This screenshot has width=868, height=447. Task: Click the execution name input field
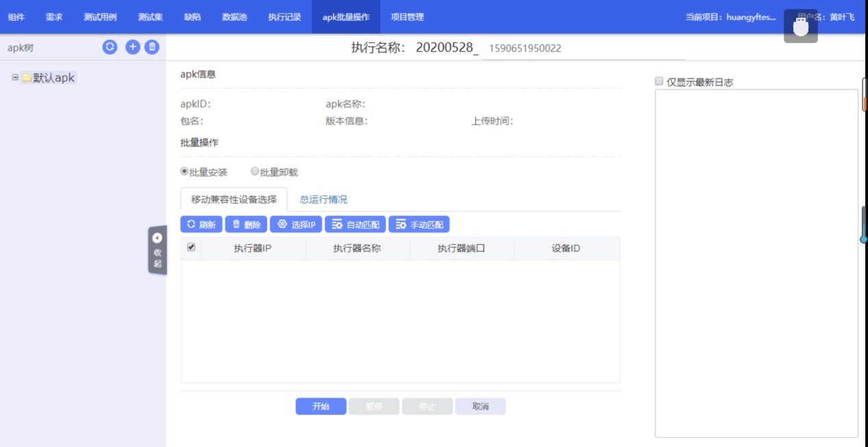[x=582, y=49]
